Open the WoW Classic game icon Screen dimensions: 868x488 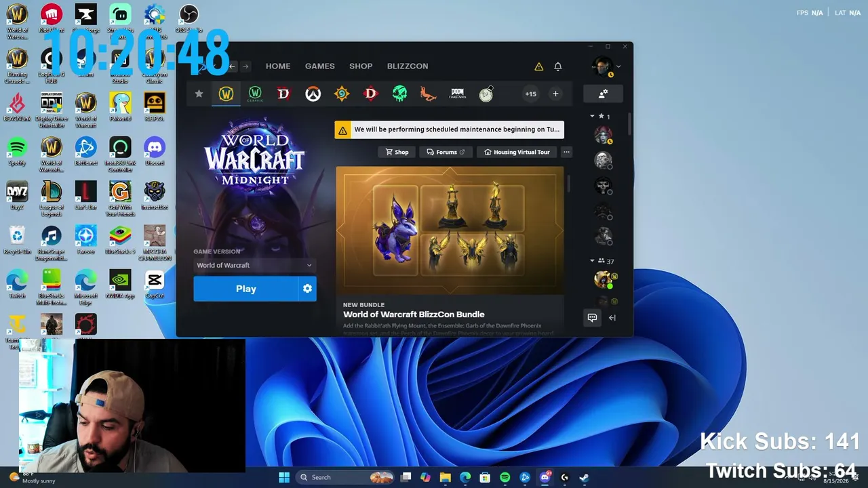click(255, 94)
